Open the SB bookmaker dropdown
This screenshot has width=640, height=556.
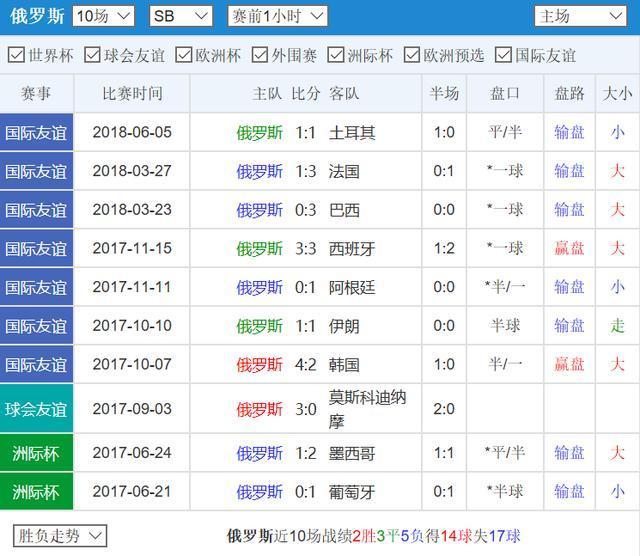tap(181, 16)
